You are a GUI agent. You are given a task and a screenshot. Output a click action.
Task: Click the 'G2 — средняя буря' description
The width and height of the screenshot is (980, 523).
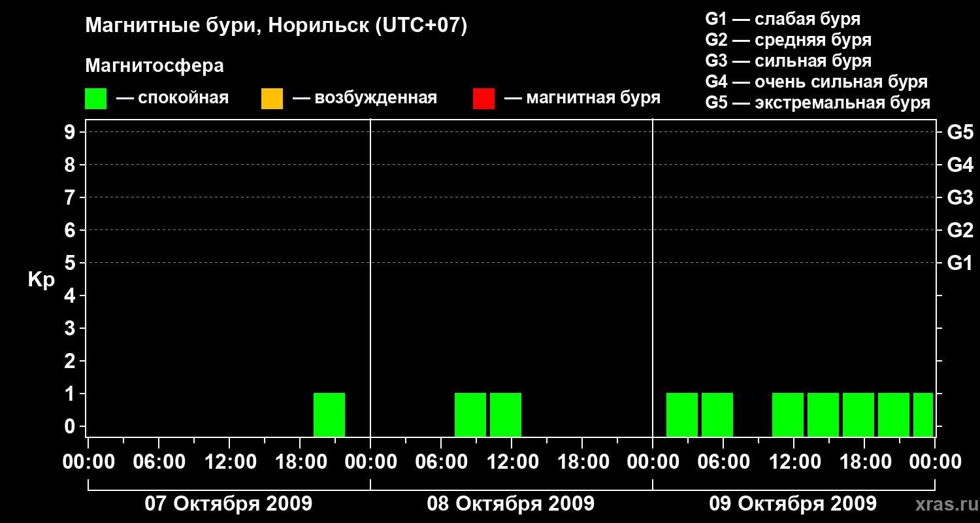click(x=788, y=40)
